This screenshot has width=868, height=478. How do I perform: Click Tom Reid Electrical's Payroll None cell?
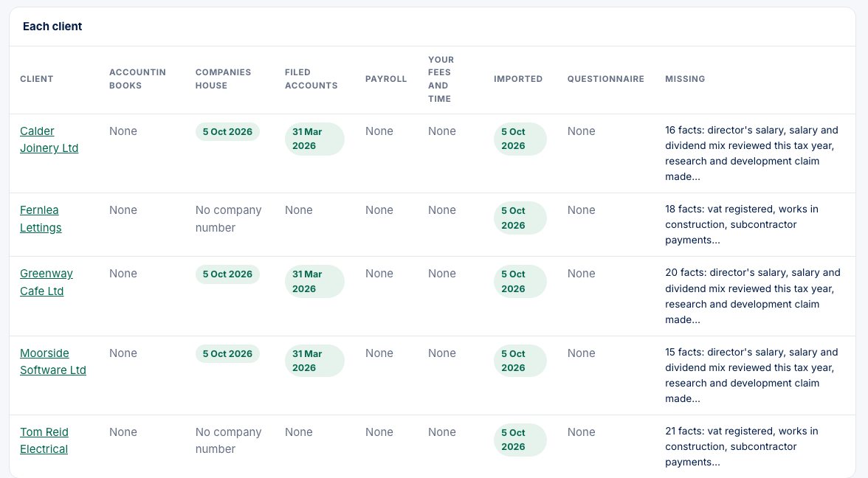pos(379,432)
